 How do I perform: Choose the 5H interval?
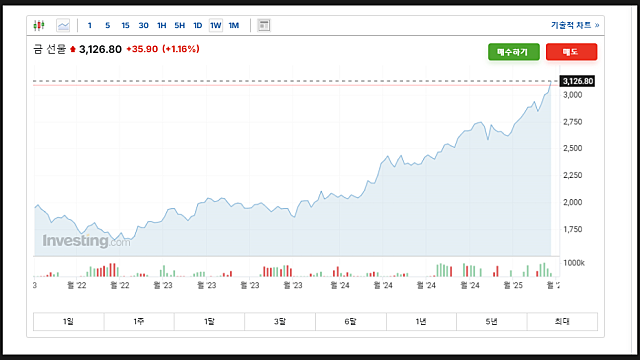[180, 25]
